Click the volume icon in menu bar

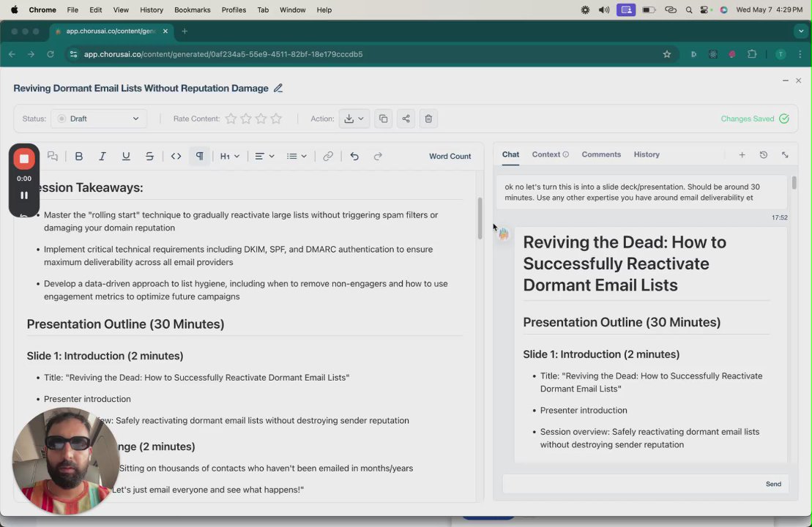coord(604,10)
